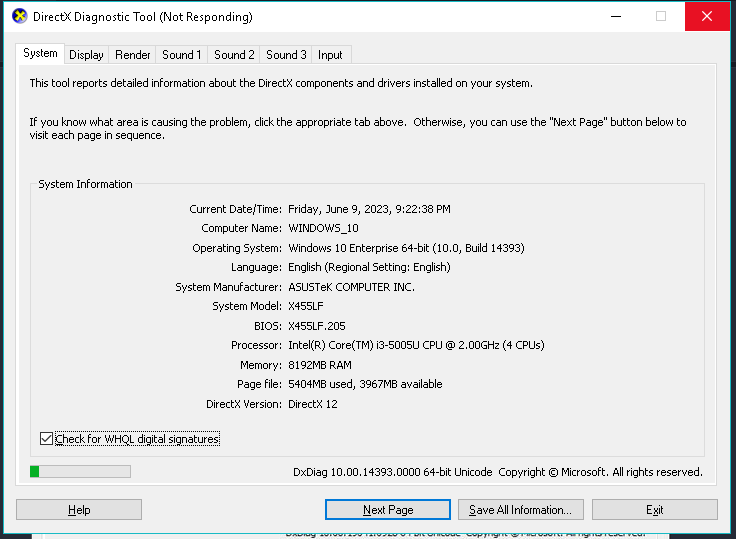Open Save All Information dialog

tap(521, 509)
